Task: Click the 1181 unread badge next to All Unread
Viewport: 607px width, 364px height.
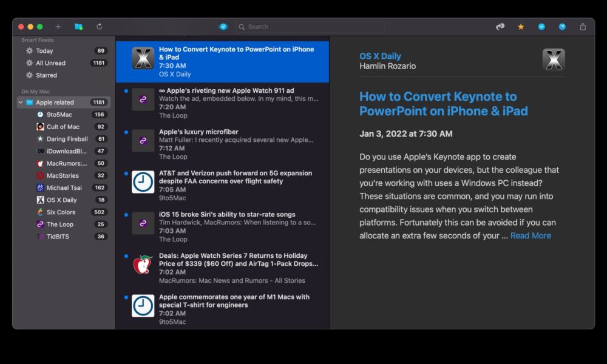Action: pos(99,63)
